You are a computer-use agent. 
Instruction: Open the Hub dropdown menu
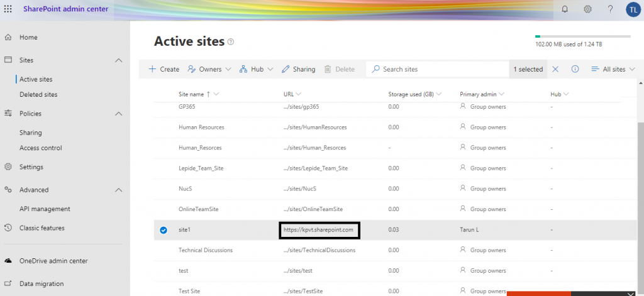coord(256,69)
